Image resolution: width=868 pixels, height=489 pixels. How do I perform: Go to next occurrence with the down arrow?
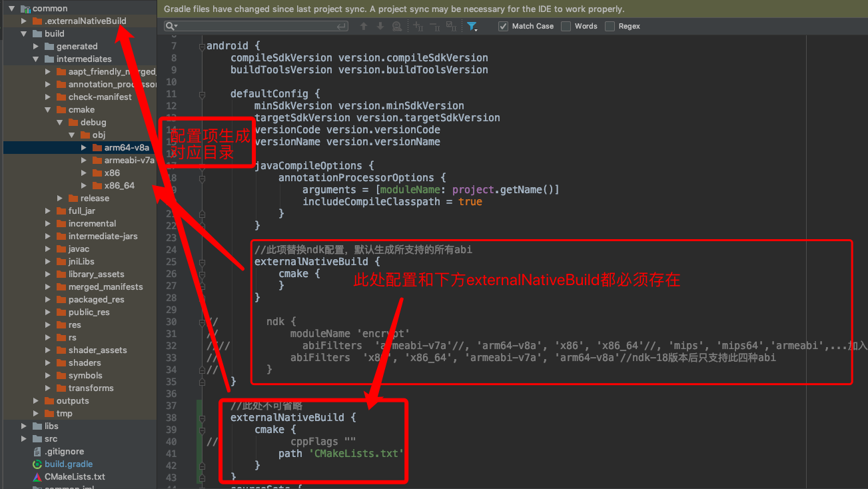(380, 26)
